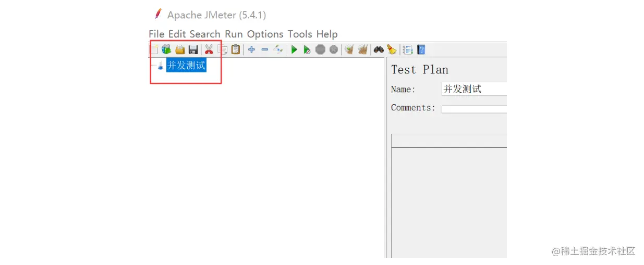The width and height of the screenshot is (644, 265).
Task: Click the New test plan icon
Action: [154, 49]
